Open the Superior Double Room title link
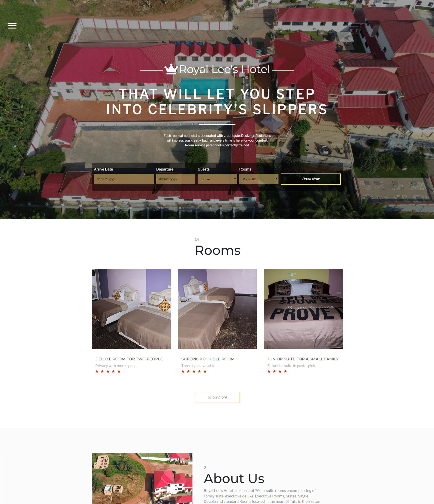The image size is (434, 504). [x=208, y=359]
